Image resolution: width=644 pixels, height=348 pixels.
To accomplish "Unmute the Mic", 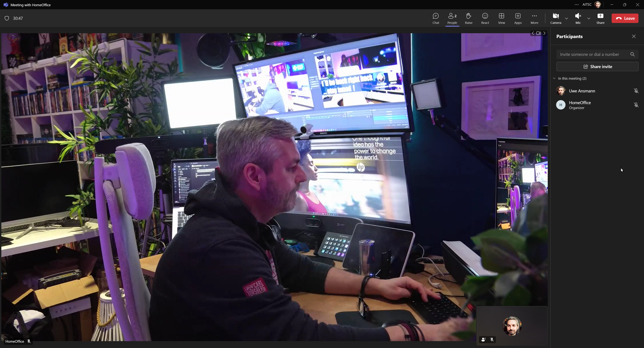I will tap(578, 18).
